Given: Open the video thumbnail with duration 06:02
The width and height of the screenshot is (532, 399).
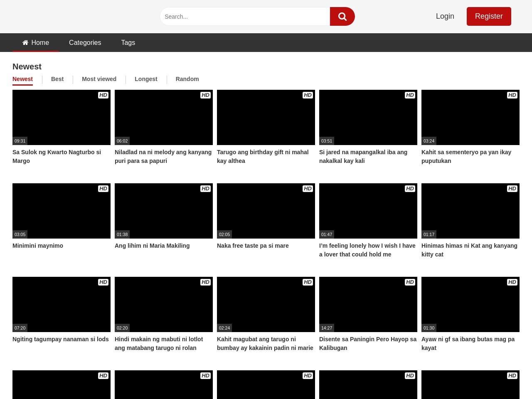Looking at the screenshot, I should [164, 117].
